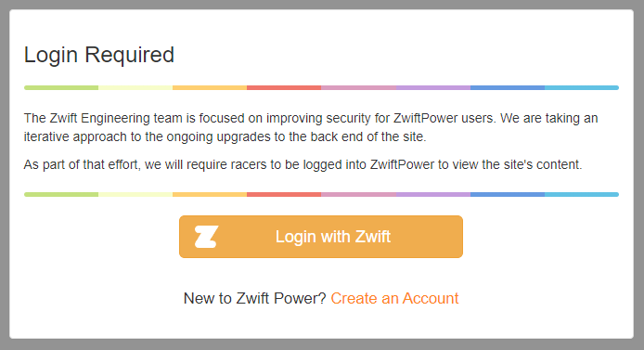644x350 pixels.
Task: Click the 'New to Zwift Power?' text
Action: point(254,298)
